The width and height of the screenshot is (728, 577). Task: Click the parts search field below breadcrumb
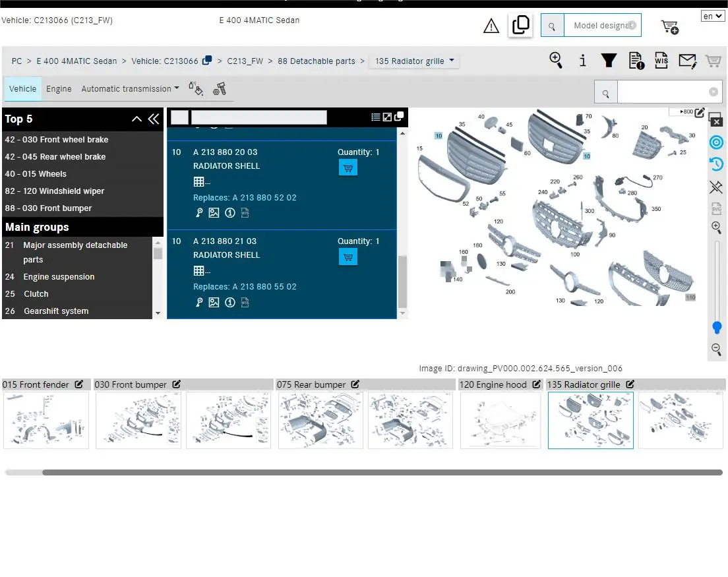669,92
